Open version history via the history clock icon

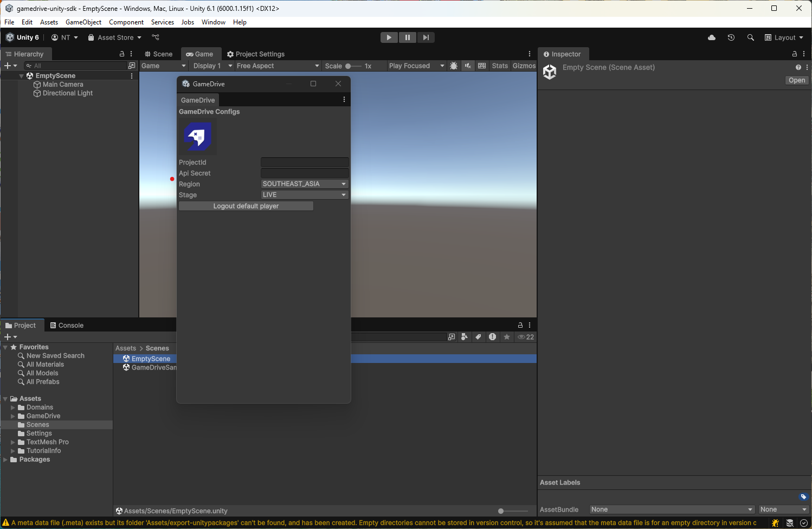click(731, 37)
